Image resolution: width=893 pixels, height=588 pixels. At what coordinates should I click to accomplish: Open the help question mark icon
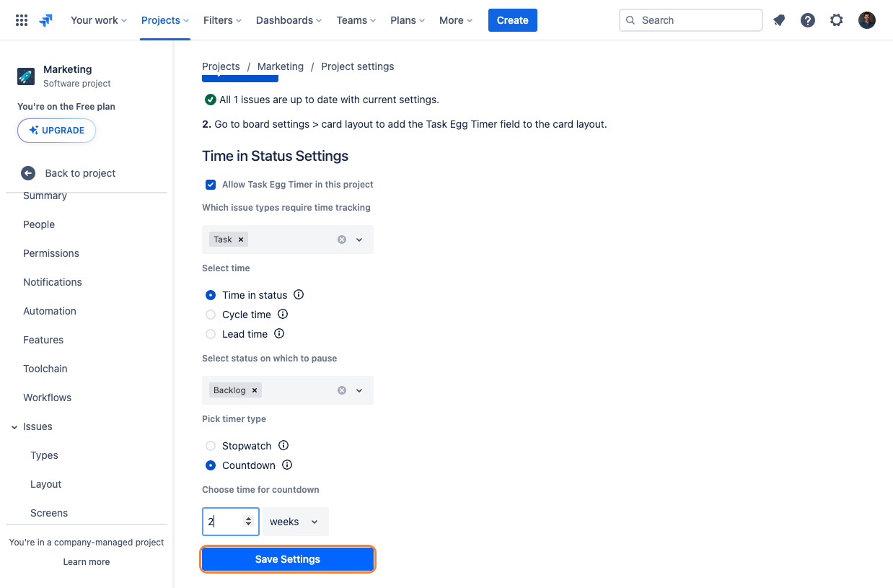808,20
